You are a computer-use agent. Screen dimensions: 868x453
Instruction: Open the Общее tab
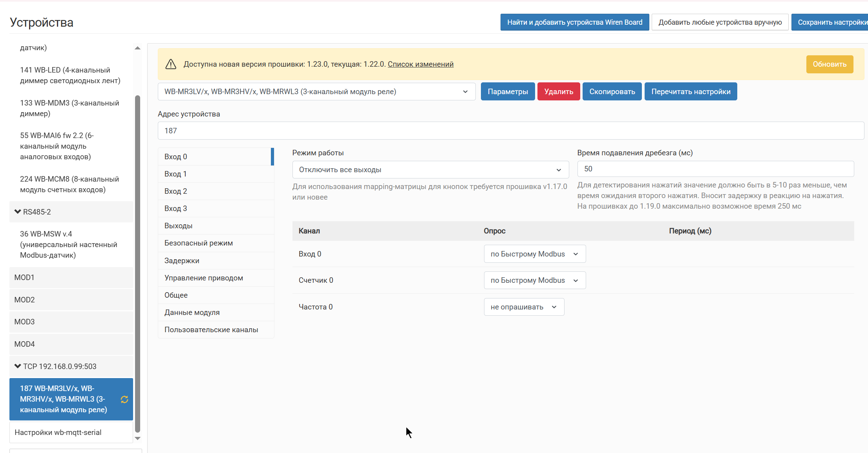click(x=216, y=295)
